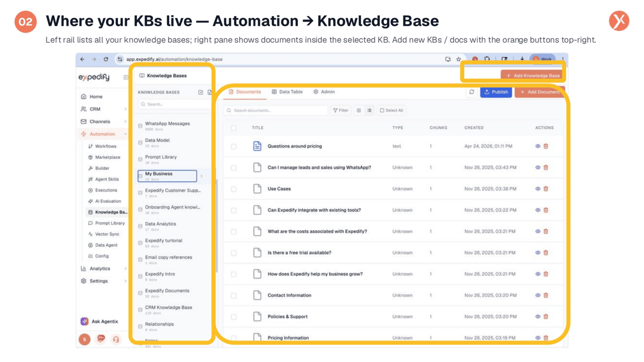Click the chevron beside My Business
Image resolution: width=644 pixels, height=362 pixels.
[x=202, y=176]
